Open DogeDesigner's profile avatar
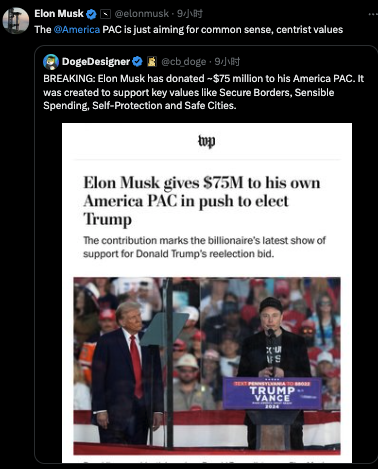The height and width of the screenshot is (469, 378). coord(51,62)
